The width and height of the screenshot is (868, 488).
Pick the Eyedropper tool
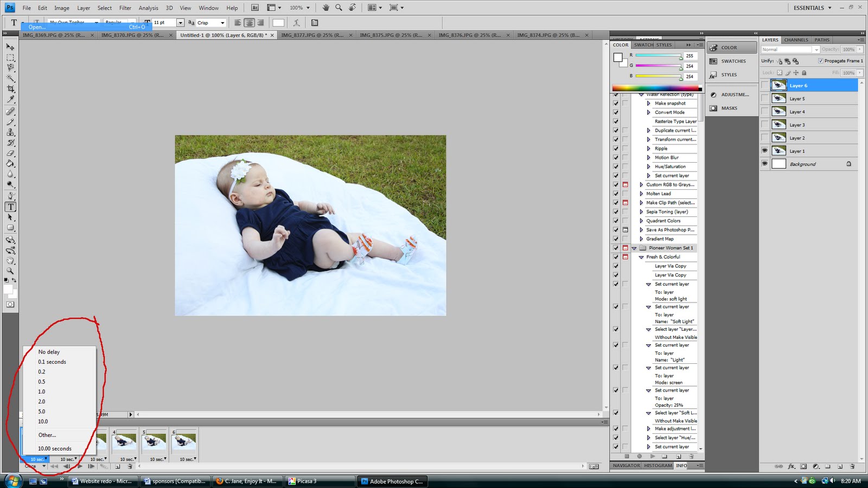[10, 100]
